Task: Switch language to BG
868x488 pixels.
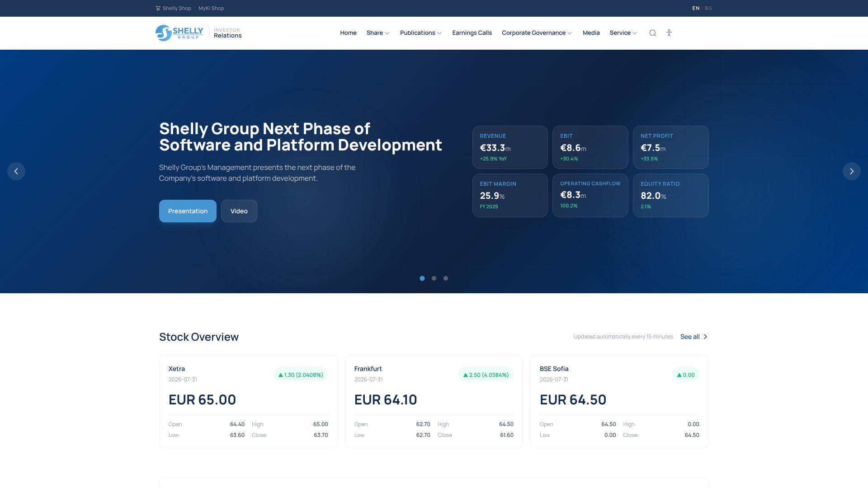Action: pyautogui.click(x=708, y=8)
